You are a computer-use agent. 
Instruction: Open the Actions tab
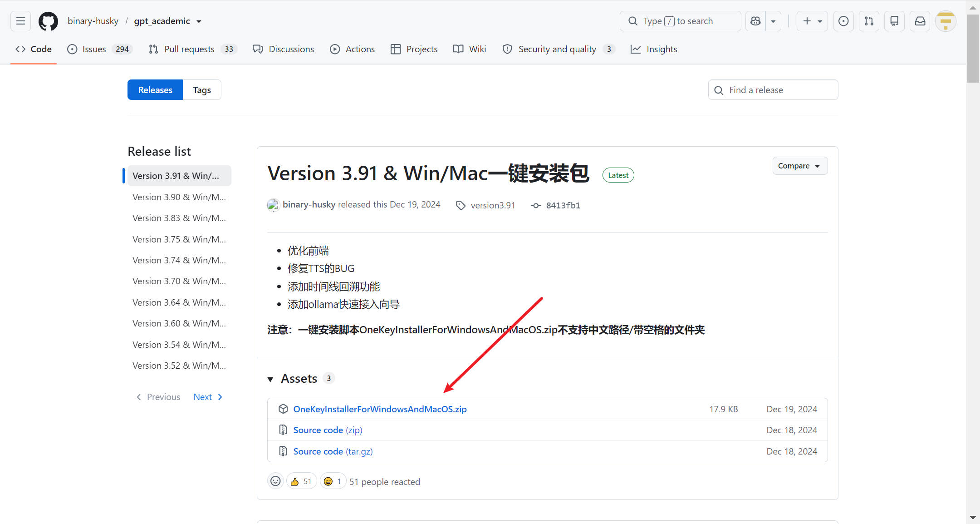tap(352, 49)
